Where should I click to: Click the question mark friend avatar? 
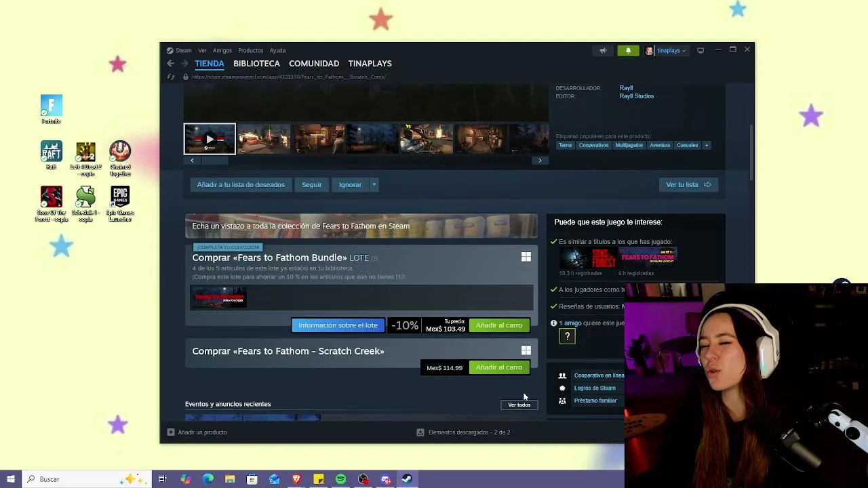pos(567,336)
